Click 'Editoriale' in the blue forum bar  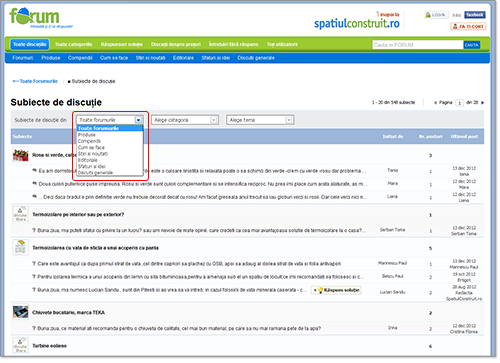click(x=183, y=58)
